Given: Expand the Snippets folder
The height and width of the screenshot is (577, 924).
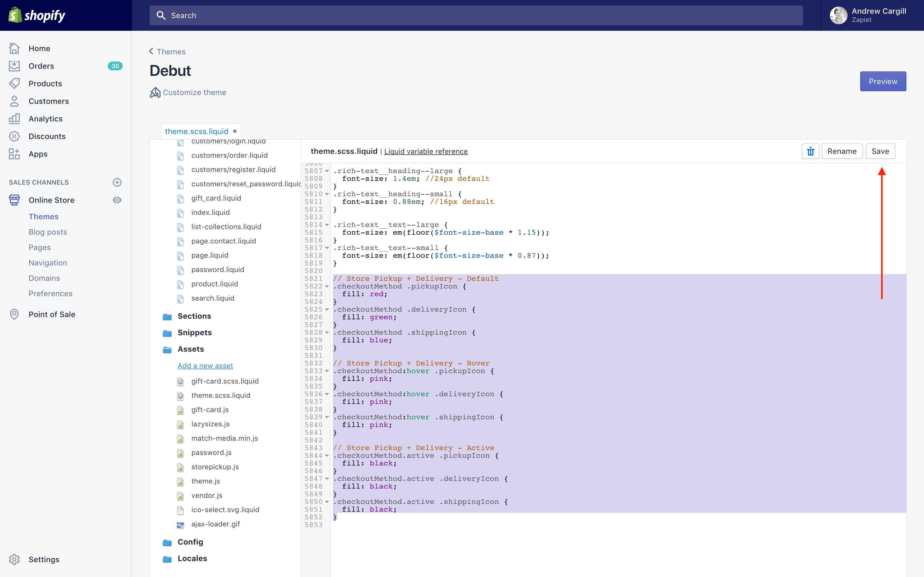Looking at the screenshot, I should (x=194, y=332).
